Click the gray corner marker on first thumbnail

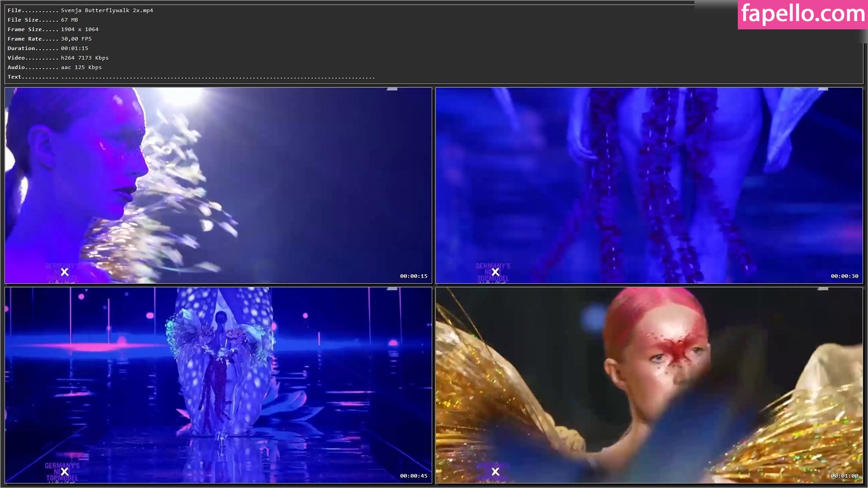pyautogui.click(x=392, y=89)
